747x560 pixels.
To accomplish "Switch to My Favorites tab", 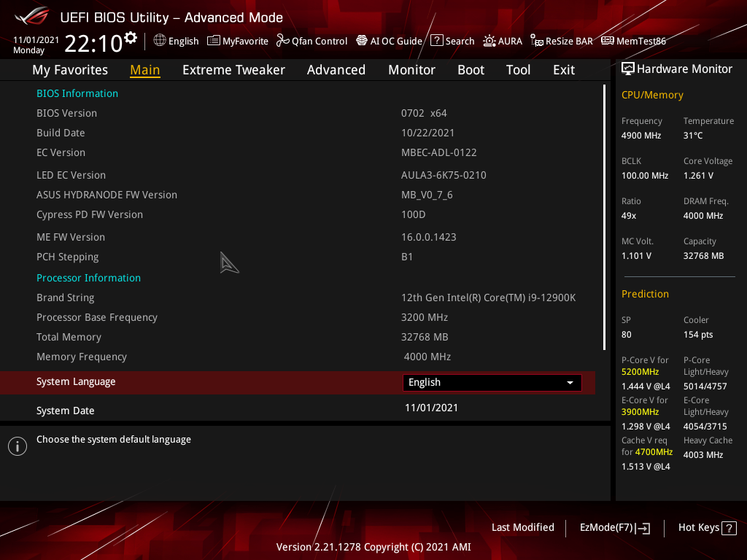I will click(x=70, y=70).
